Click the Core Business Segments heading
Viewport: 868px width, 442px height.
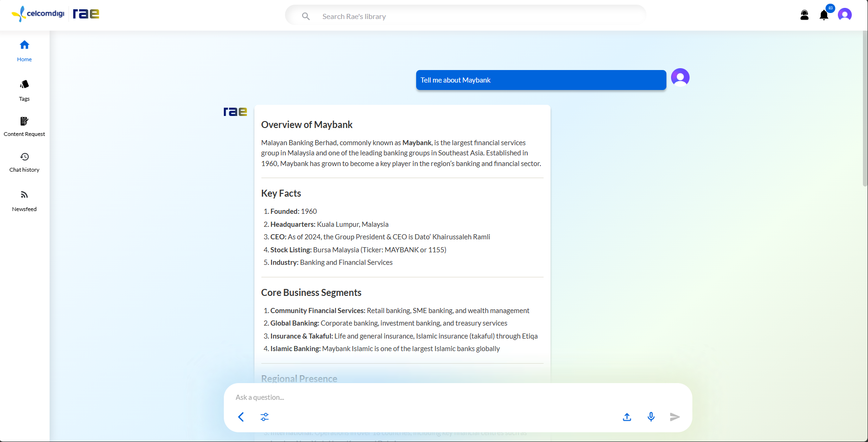click(311, 293)
